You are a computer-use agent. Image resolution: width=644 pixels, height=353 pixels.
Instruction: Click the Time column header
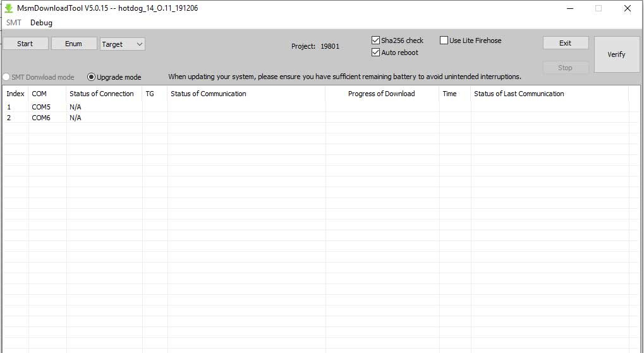click(x=455, y=94)
